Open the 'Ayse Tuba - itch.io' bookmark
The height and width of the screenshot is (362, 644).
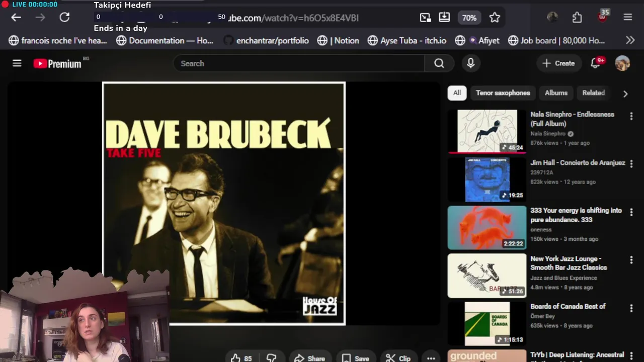(x=407, y=41)
